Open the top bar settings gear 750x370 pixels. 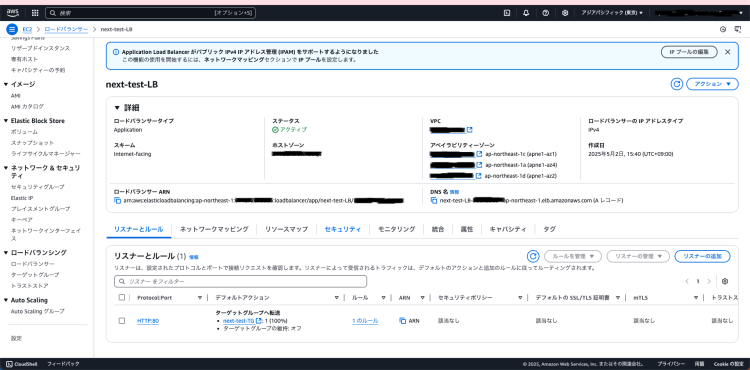tap(565, 13)
